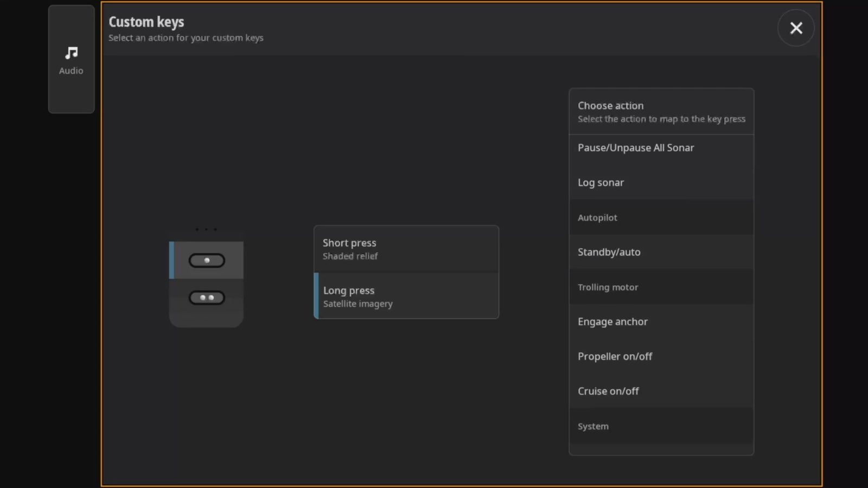This screenshot has width=868, height=488.
Task: Click the 'Select an action' subtitle text
Action: tap(186, 38)
